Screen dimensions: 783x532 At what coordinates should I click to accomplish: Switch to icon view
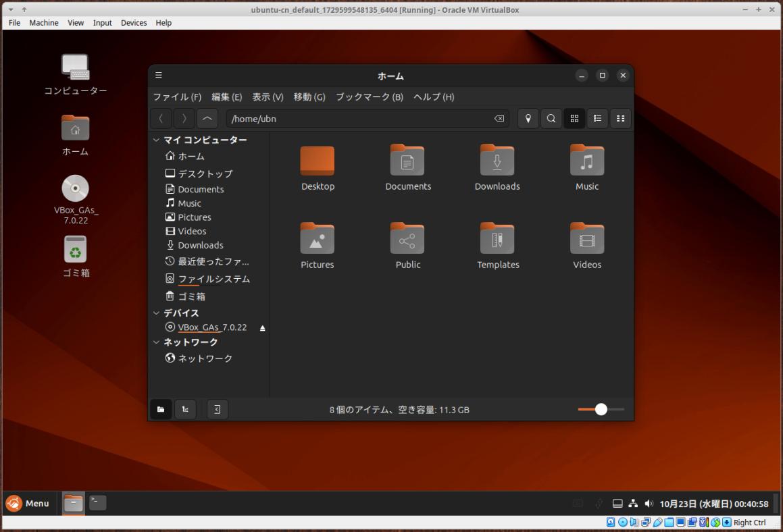[574, 119]
